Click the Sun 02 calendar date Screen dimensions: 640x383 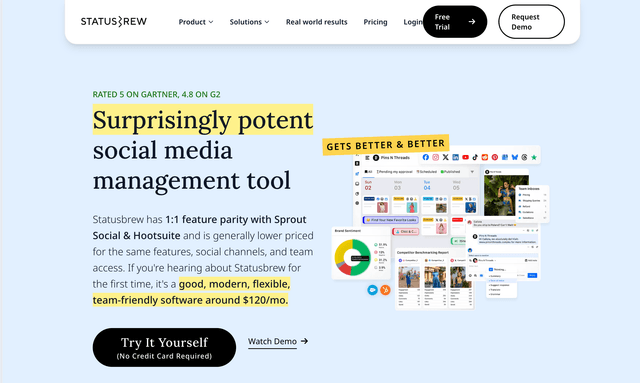(368, 185)
